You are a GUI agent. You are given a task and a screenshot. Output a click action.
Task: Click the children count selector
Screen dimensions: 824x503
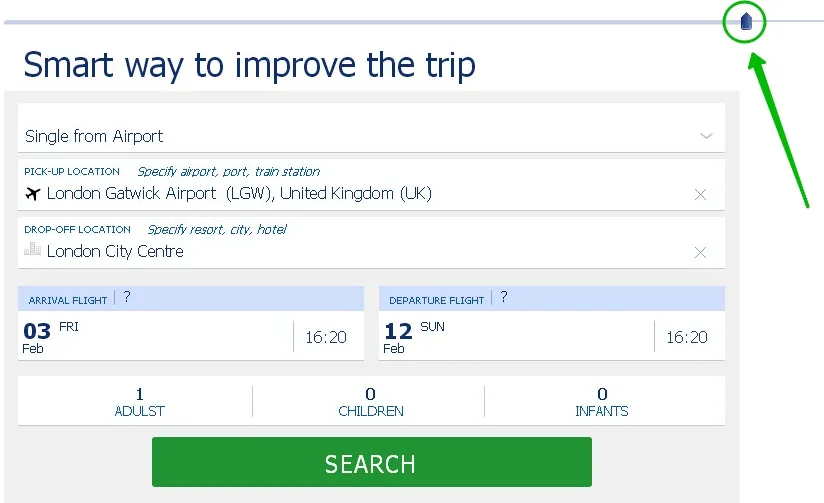(x=370, y=401)
